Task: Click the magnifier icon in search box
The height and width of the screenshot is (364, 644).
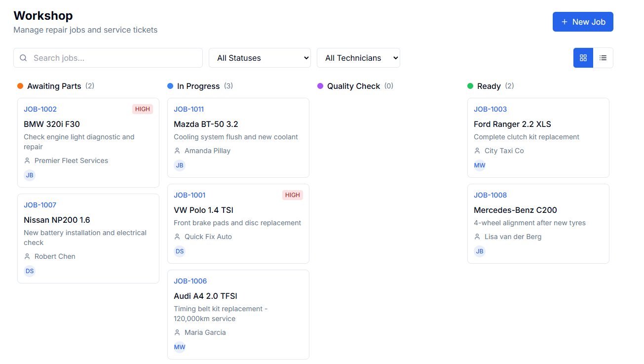Action: 23,58
